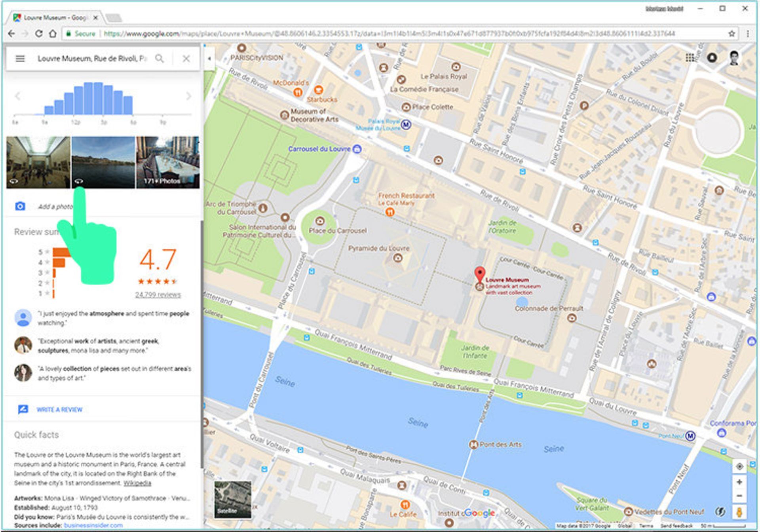Zoom in the map with plus
Viewport: 760px width, 532px height.
pos(739,482)
